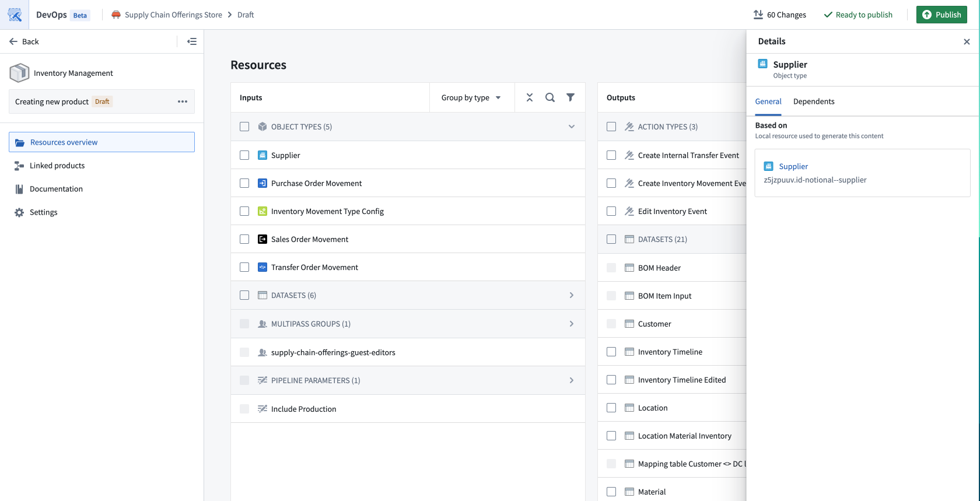
Task: Click the Purchase Order Movement icon
Action: click(262, 183)
